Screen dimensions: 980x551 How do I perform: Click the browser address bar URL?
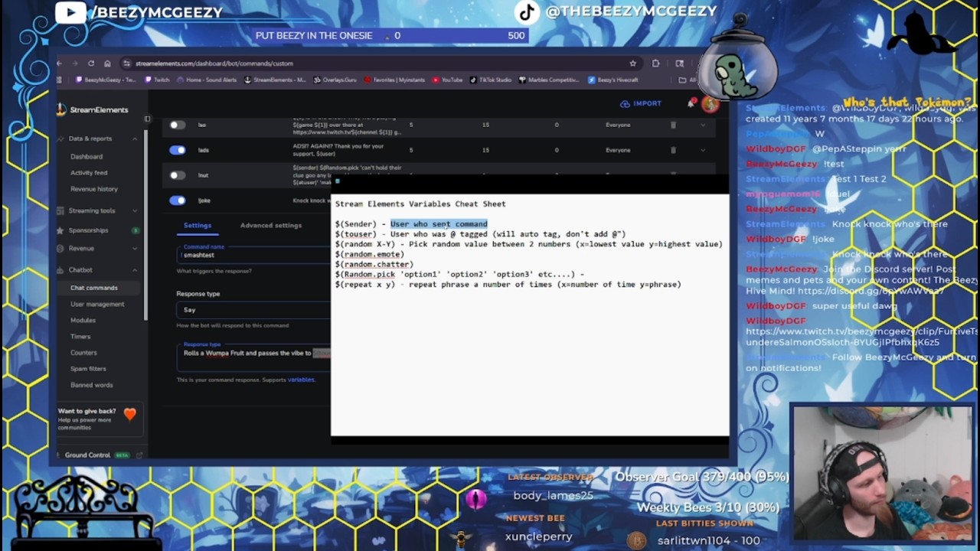click(x=214, y=64)
